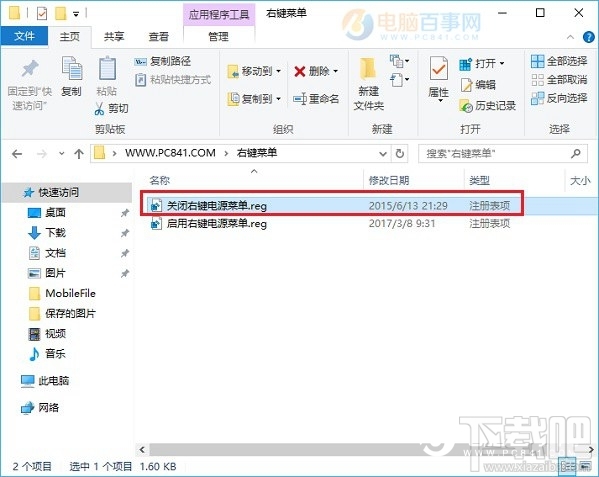
Task: Open the New item dropdown icon
Action: coord(399,61)
